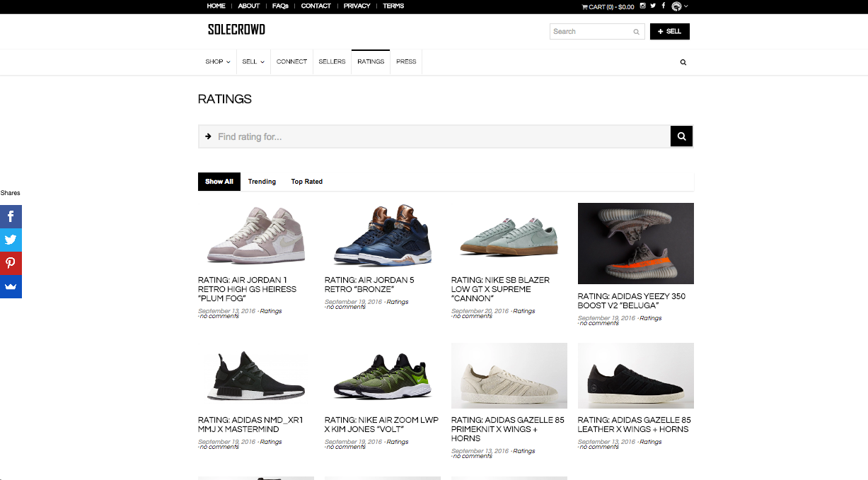Open Adidas Yeezy 350 Boost V2 Beluga title

pos(631,300)
